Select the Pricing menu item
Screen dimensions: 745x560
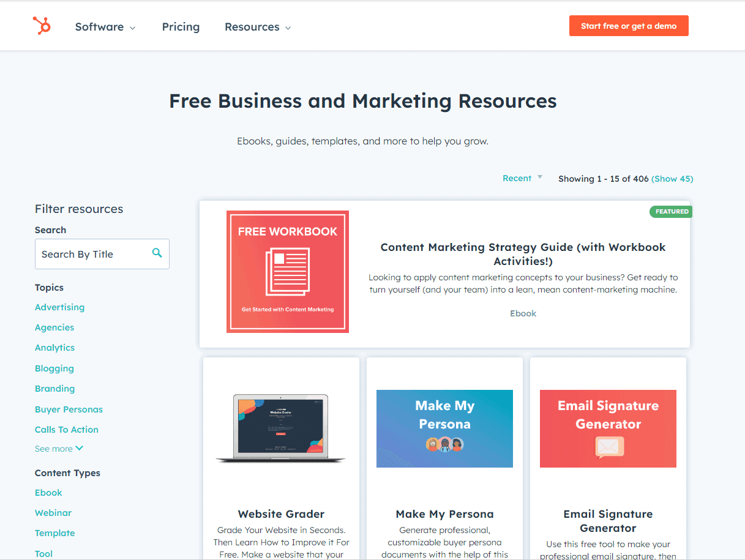click(181, 26)
